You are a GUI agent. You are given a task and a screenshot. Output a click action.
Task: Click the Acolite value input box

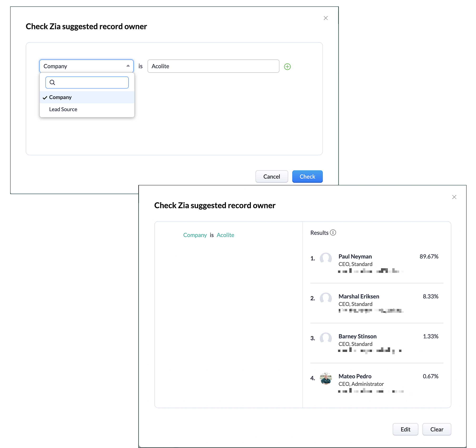213,66
